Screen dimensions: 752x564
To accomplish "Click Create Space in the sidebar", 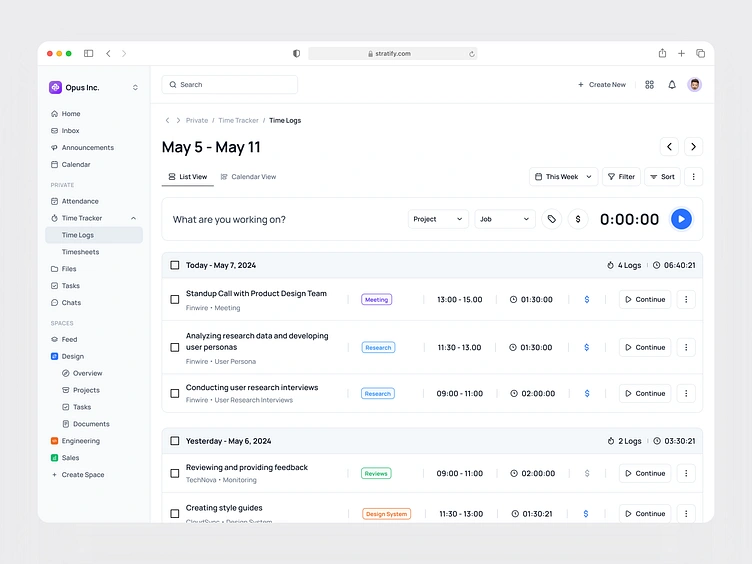I will pyautogui.click(x=82, y=475).
